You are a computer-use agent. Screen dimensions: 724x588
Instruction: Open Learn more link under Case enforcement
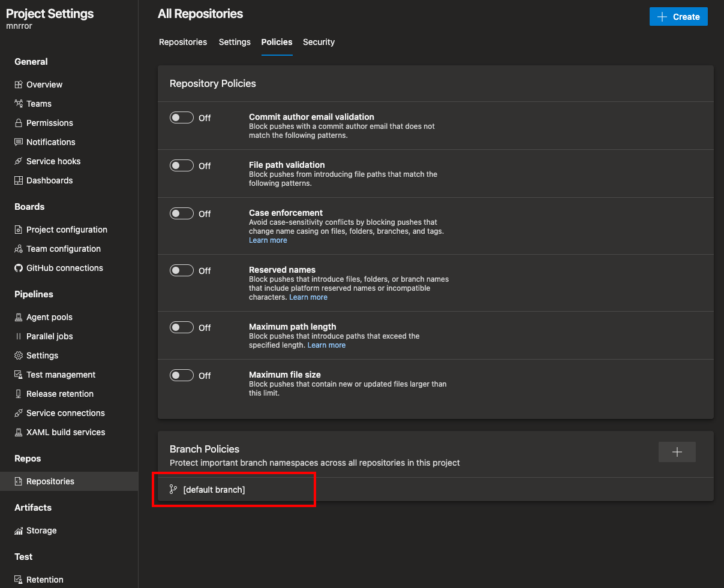point(268,240)
